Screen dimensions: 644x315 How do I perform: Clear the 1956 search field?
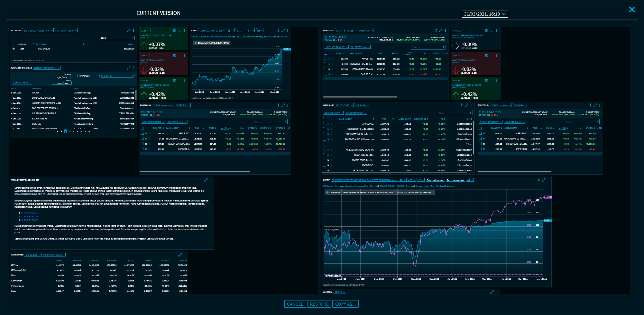(132, 38)
